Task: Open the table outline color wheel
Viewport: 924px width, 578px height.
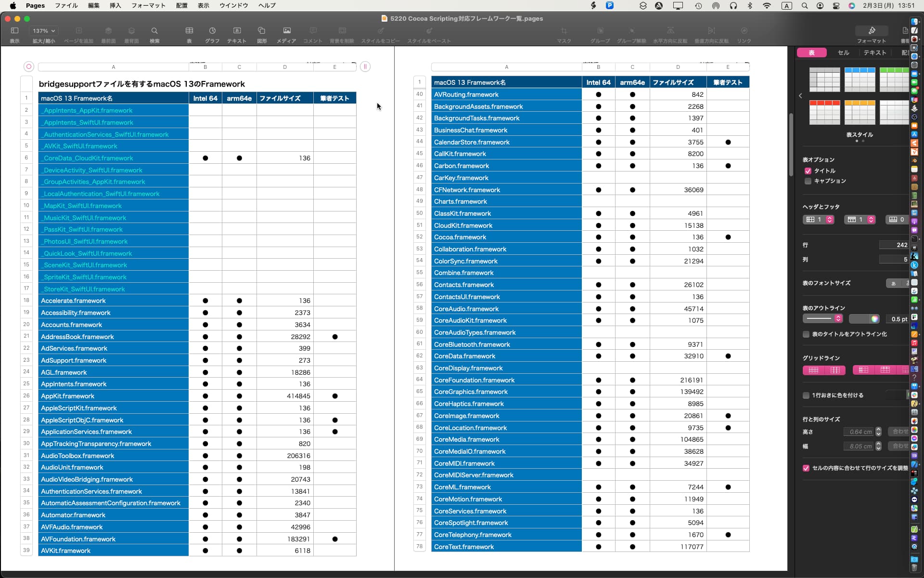Action: pos(875,319)
